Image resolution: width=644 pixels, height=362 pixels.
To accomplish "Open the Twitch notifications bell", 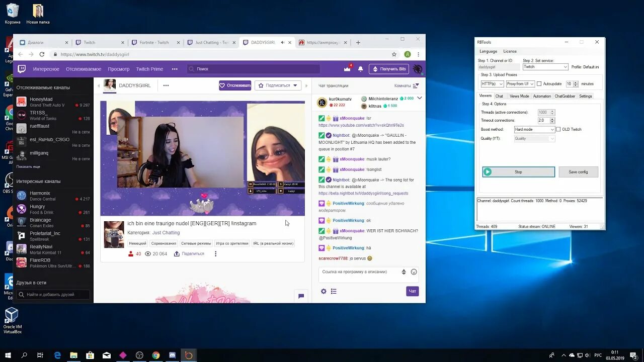I will (x=360, y=69).
